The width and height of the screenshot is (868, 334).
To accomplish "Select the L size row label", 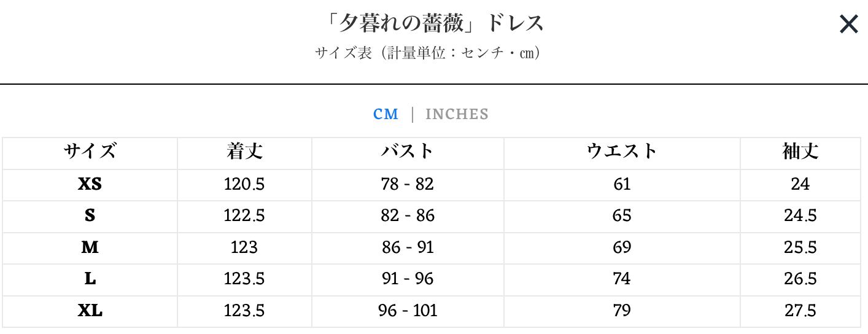I will (90, 279).
